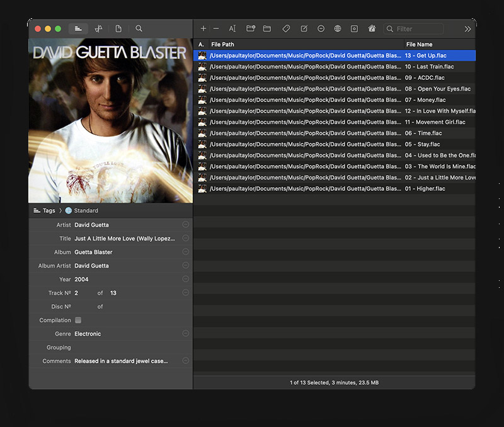This screenshot has width=504, height=427.
Task: Open the Tags breadcrumb menu
Action: tap(44, 210)
